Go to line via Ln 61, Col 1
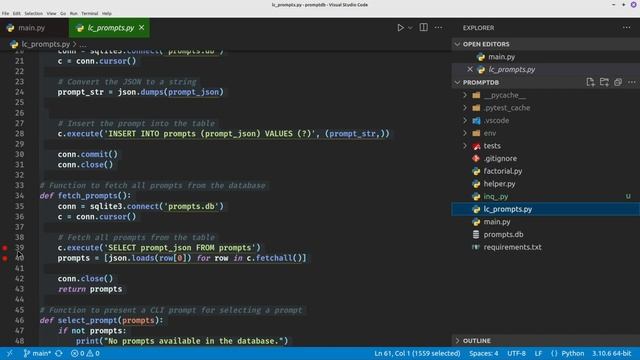The image size is (640, 360). 417,353
